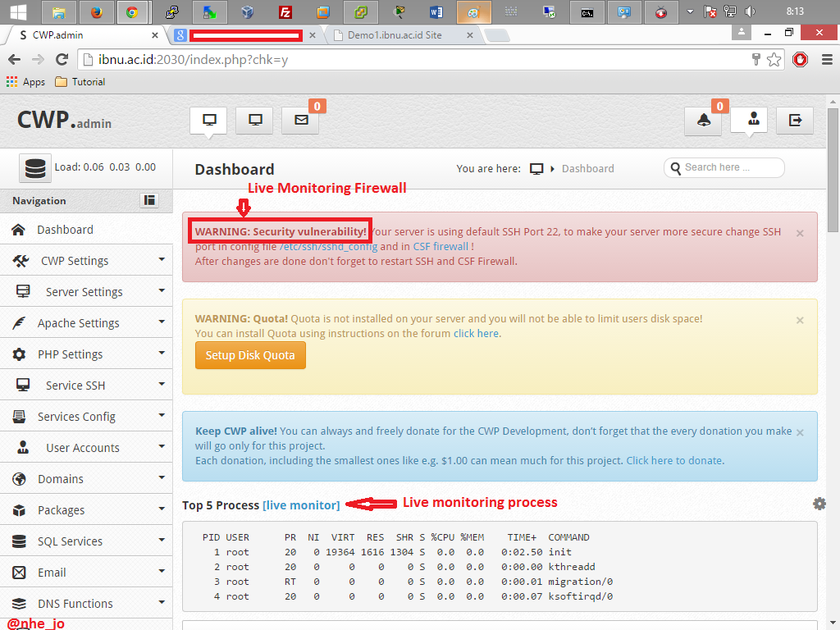The width and height of the screenshot is (840, 630).
Task: Click the server database load icon
Action: pos(35,168)
